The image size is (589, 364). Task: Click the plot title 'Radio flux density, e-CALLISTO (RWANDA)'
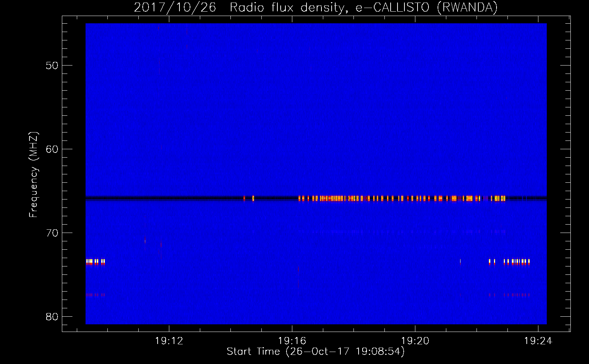363,8
